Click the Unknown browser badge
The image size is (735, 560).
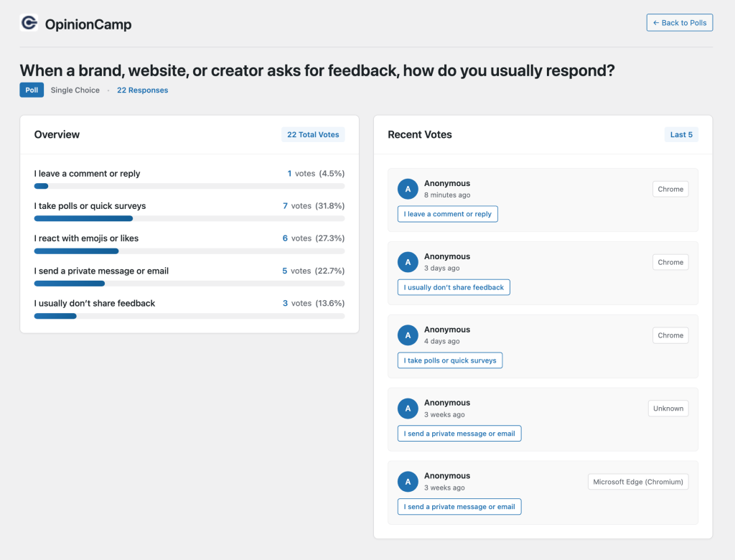pos(668,409)
